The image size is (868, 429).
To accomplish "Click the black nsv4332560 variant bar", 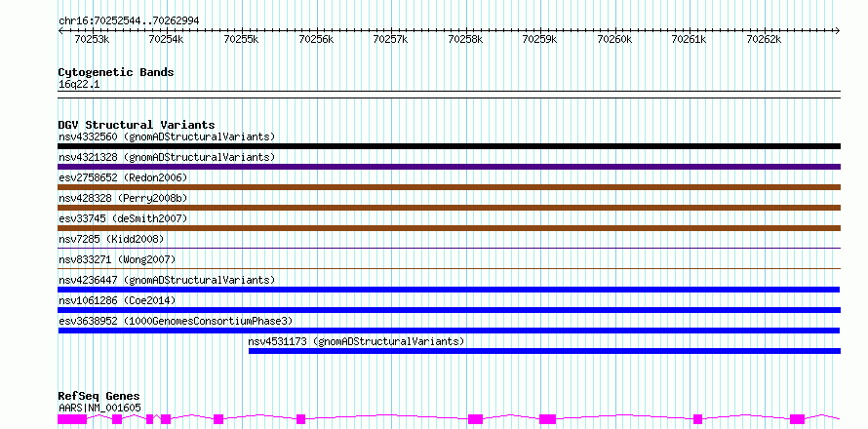I will click(x=449, y=146).
